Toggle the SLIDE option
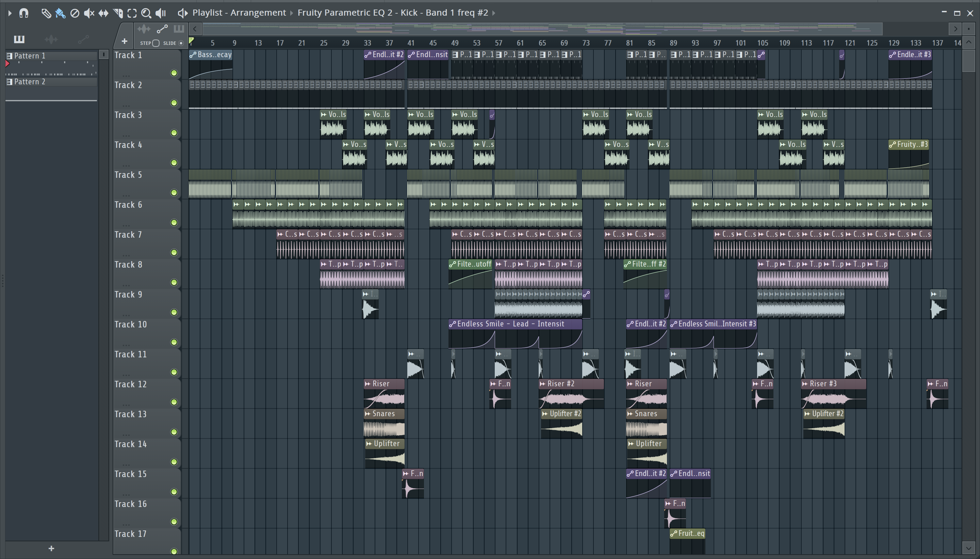 pos(181,43)
